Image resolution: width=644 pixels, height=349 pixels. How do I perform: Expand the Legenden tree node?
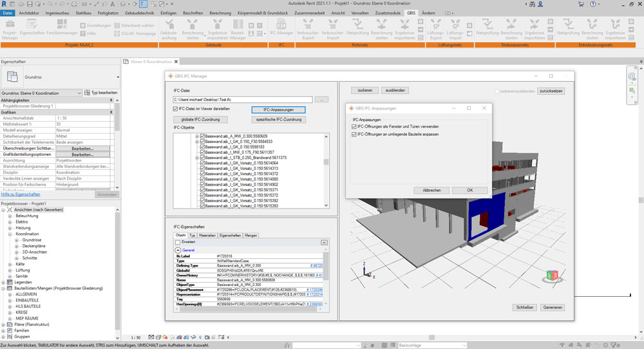click(x=3, y=283)
